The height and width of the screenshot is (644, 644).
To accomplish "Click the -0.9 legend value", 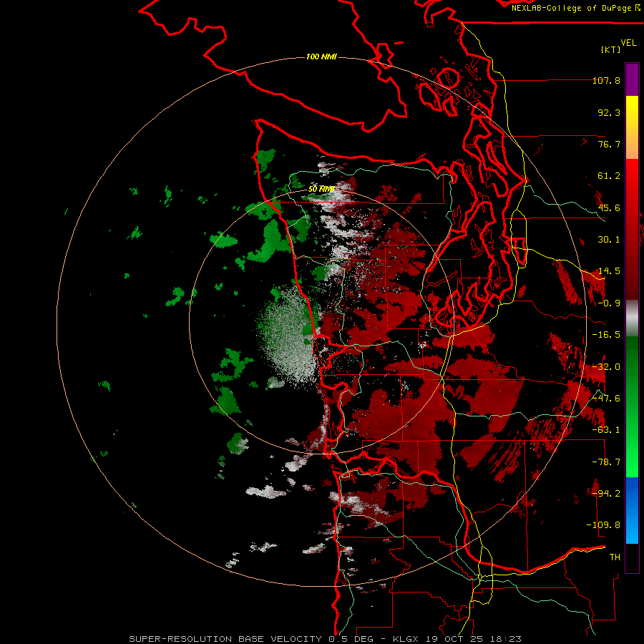I will point(609,303).
